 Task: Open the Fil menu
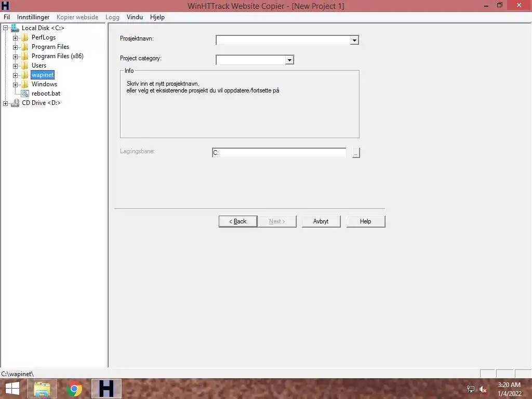(x=7, y=17)
